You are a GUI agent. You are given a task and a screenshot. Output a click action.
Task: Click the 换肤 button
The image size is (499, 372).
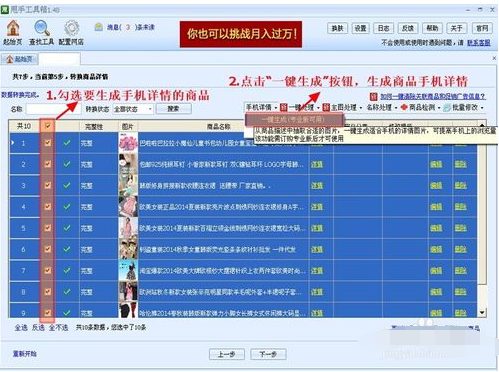tap(337, 29)
